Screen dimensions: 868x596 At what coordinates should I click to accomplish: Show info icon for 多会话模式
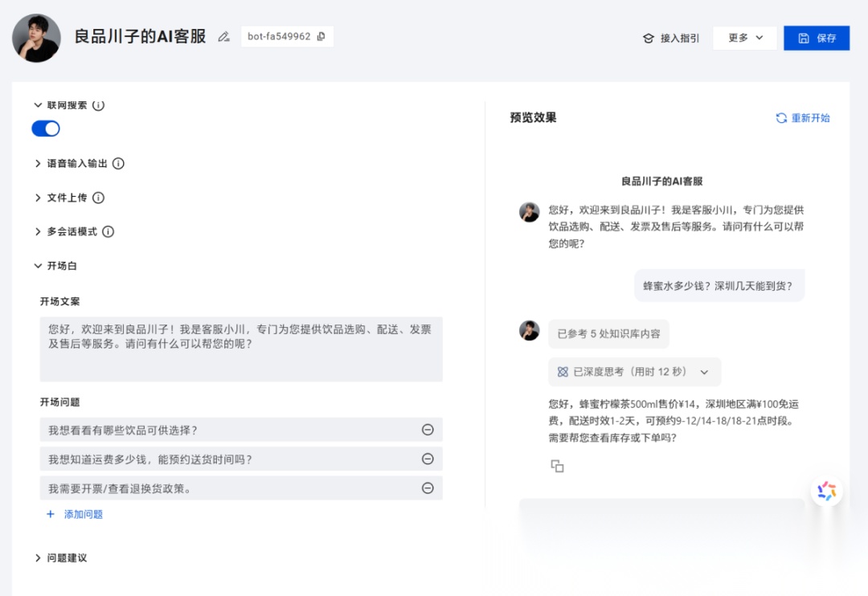(108, 231)
